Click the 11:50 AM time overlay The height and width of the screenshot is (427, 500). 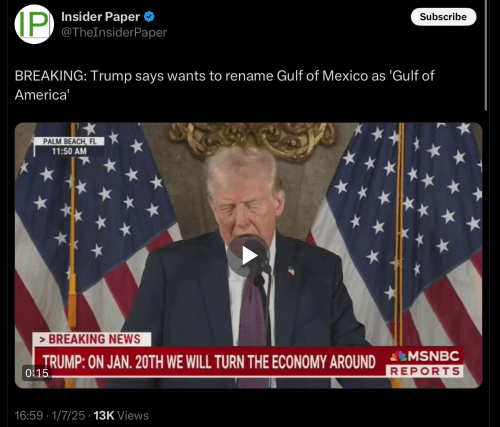[69, 151]
